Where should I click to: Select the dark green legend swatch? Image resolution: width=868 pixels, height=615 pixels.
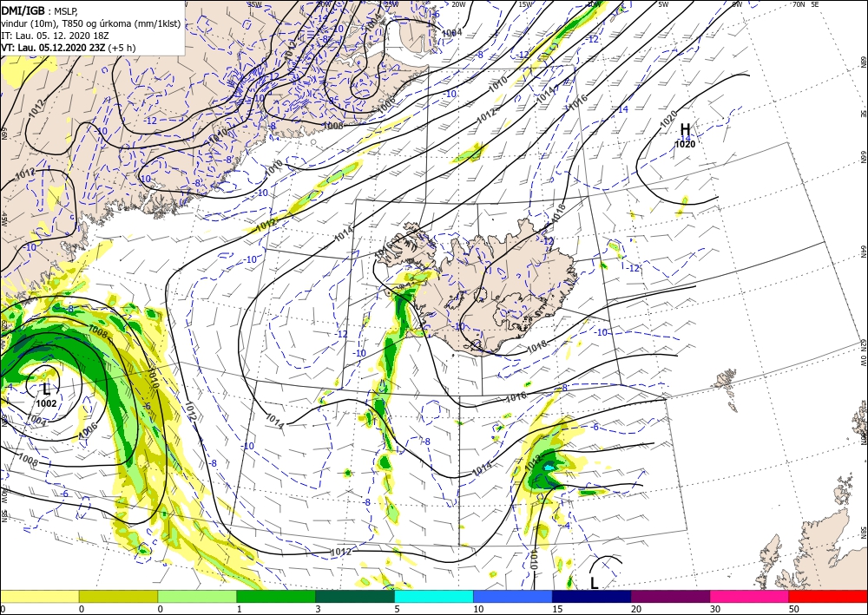(x=355, y=596)
